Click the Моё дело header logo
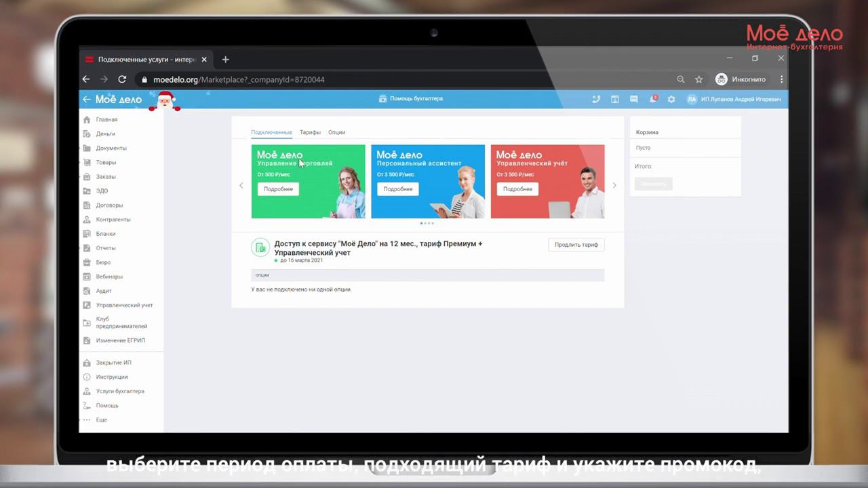The height and width of the screenshot is (488, 868). (119, 99)
